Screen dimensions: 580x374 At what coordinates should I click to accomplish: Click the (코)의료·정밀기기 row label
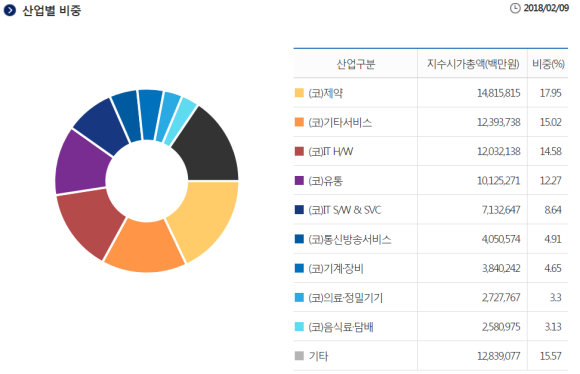click(x=345, y=298)
